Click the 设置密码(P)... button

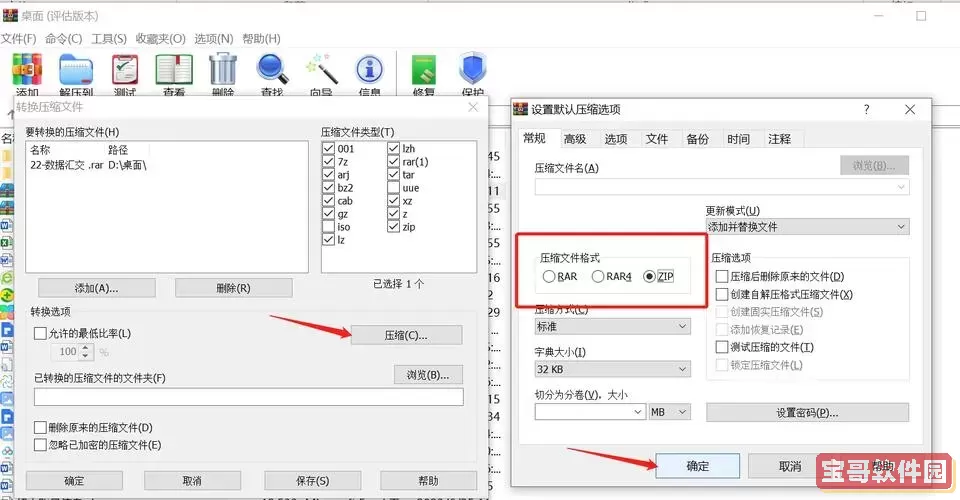pyautogui.click(x=808, y=412)
